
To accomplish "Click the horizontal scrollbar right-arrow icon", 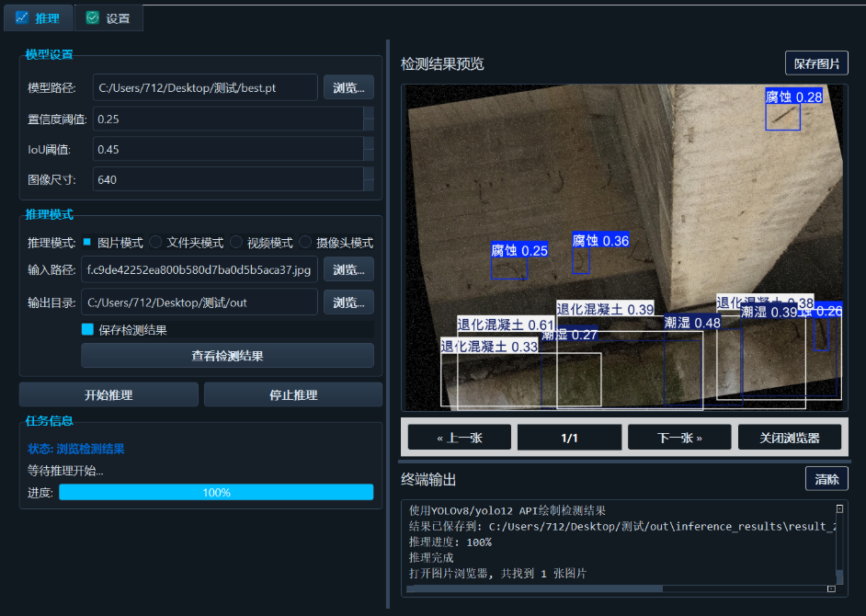I will tap(831, 588).
